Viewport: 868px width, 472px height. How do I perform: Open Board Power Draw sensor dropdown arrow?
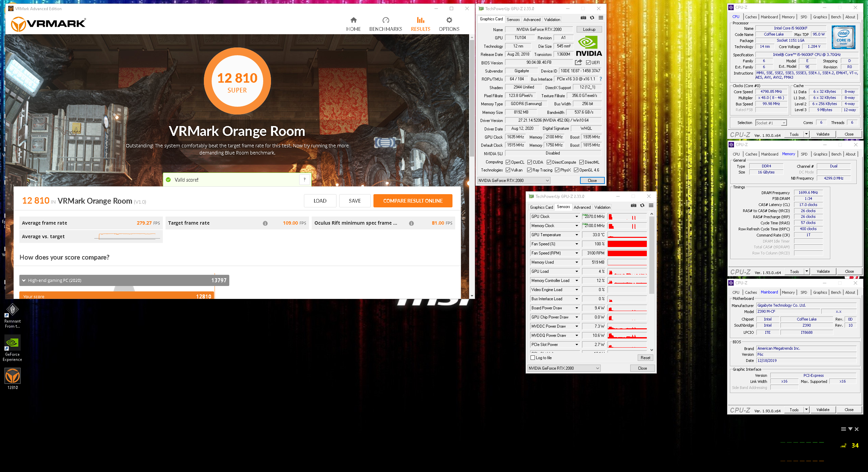tap(576, 308)
